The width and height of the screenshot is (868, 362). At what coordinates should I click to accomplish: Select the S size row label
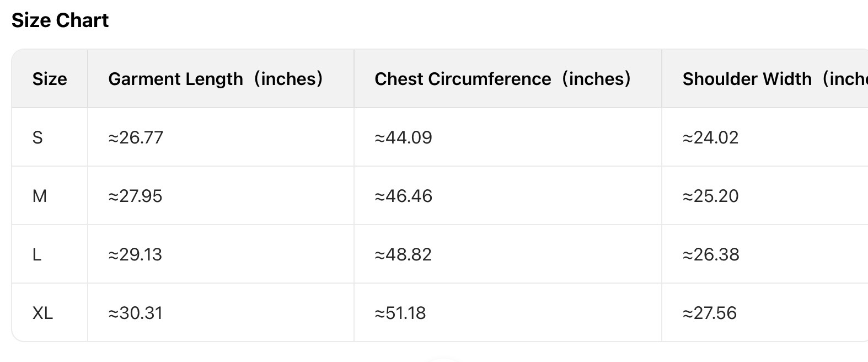coord(37,137)
